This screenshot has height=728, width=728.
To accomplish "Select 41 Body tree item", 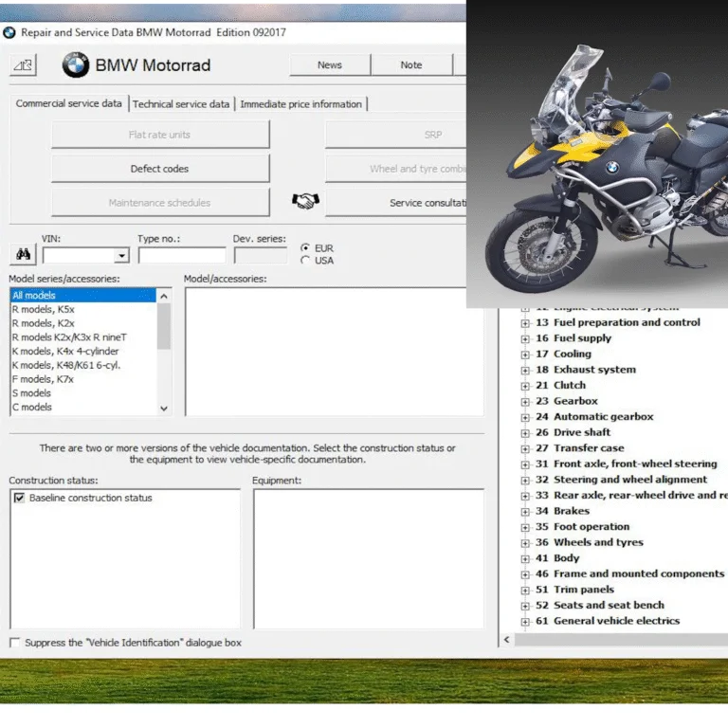I will [557, 558].
